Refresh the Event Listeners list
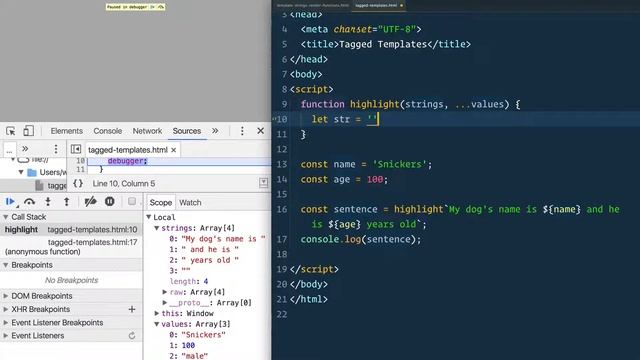 tap(132, 336)
